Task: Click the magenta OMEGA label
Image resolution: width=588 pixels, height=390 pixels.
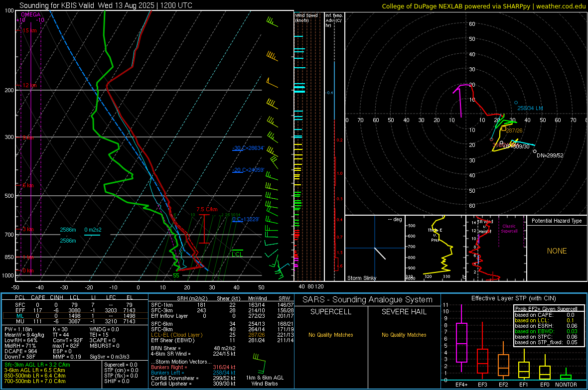Action: pos(31,14)
